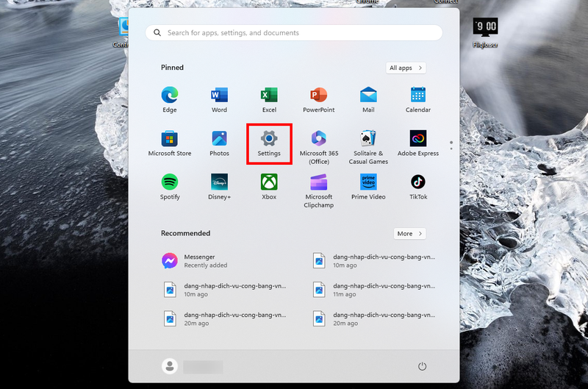Screen dimensions: 588x389
Task: Open Microsoft Store
Action: (170, 143)
